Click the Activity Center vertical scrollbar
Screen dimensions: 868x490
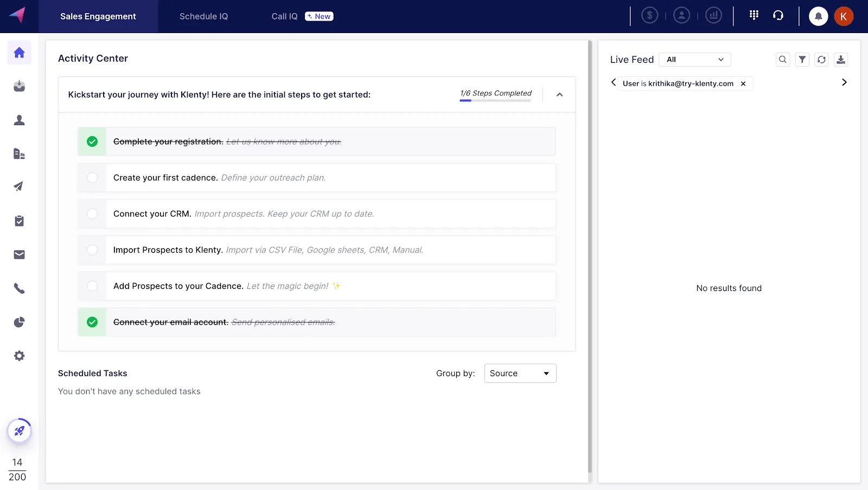tap(590, 257)
